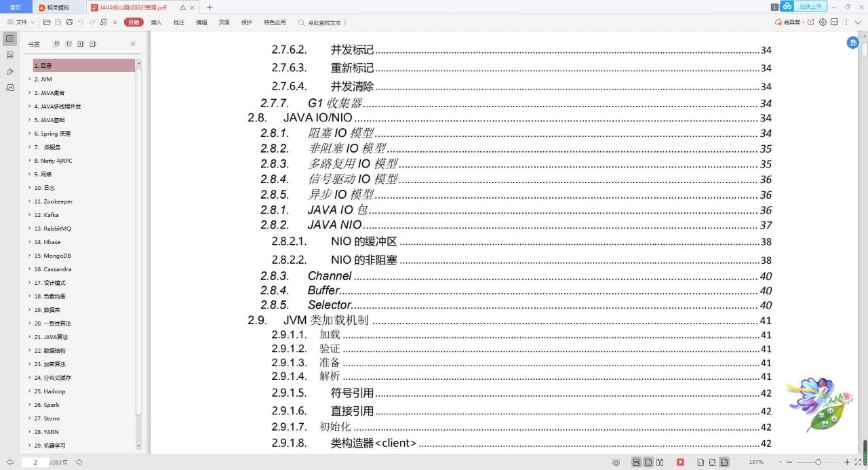
Task: Open a new tab with plus button
Action: pos(210,7)
